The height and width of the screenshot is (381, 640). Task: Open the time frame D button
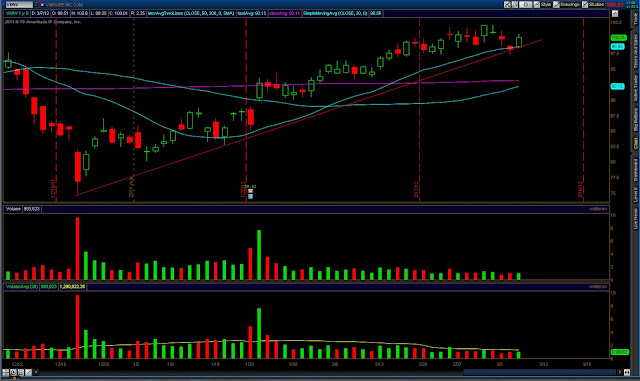(526, 4)
